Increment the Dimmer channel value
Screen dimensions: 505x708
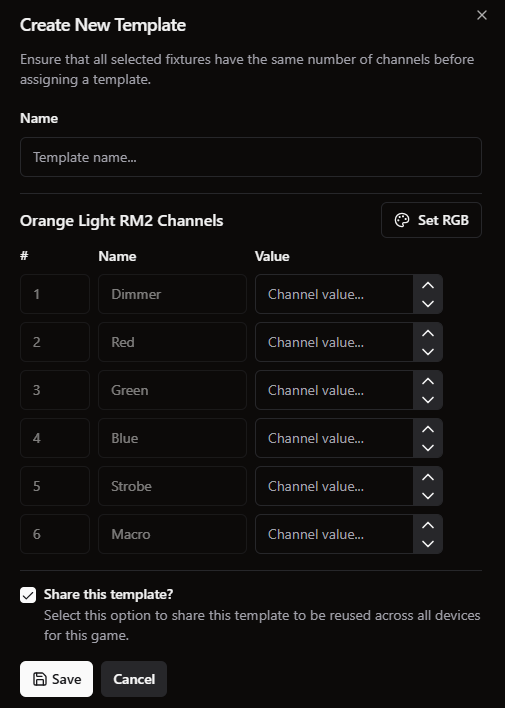(x=428, y=285)
